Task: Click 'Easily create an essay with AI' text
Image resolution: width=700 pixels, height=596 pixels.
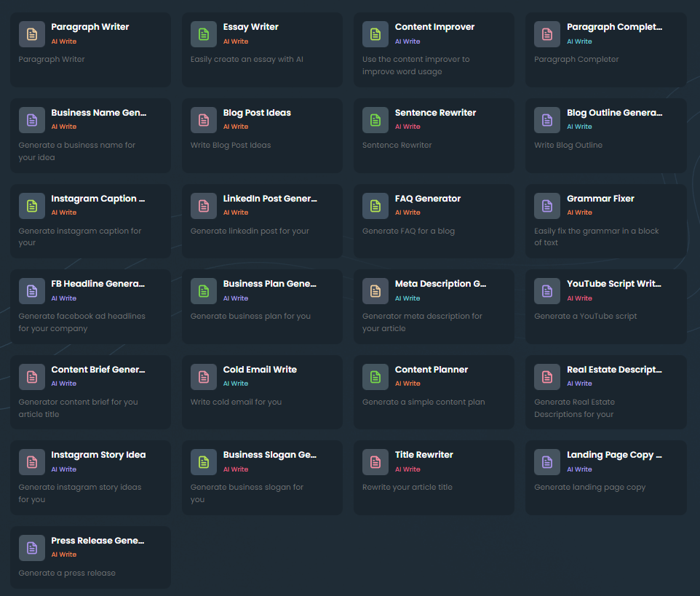Action: coord(247,59)
